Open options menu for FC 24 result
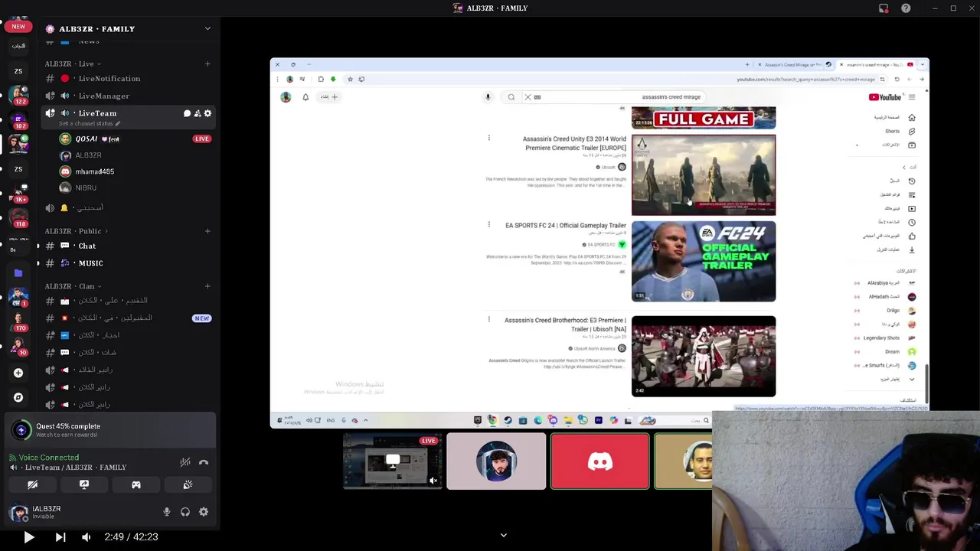Screen dimensions: 980x551 pos(488,224)
